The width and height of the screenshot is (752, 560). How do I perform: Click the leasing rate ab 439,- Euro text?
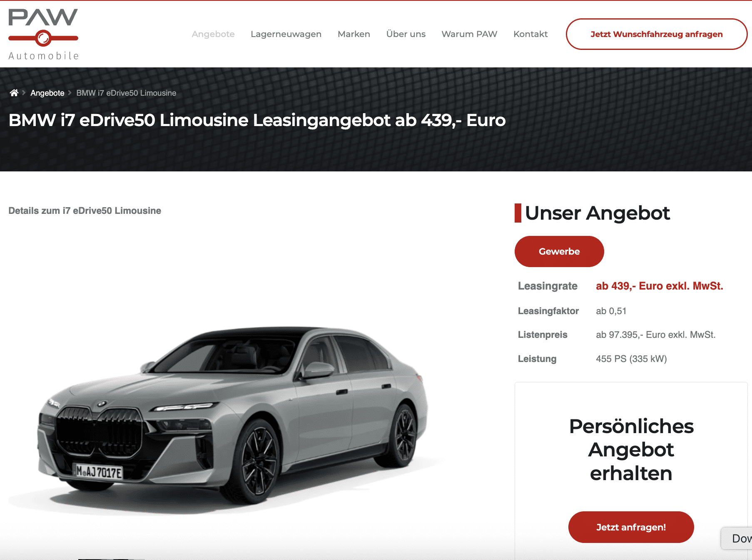coord(660,286)
